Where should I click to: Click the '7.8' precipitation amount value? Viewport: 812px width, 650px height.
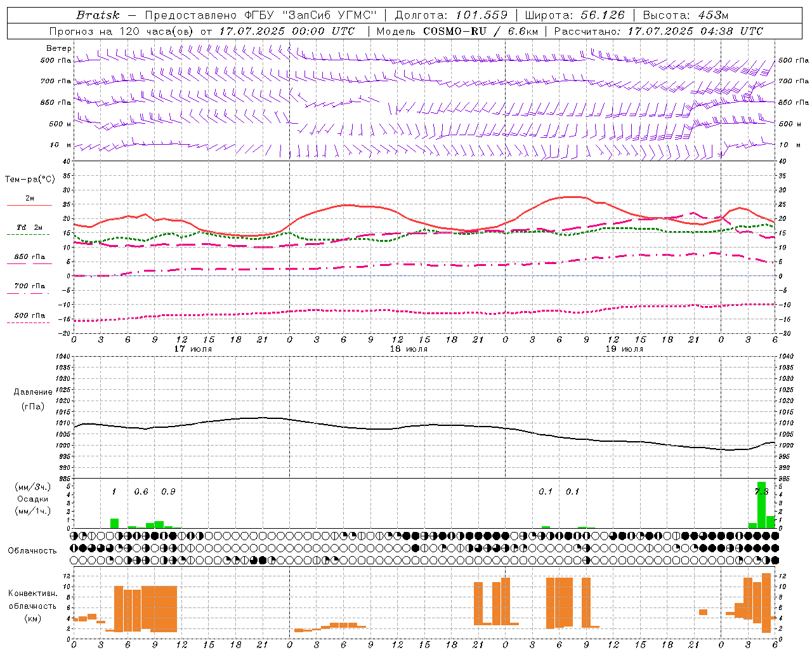click(x=761, y=492)
